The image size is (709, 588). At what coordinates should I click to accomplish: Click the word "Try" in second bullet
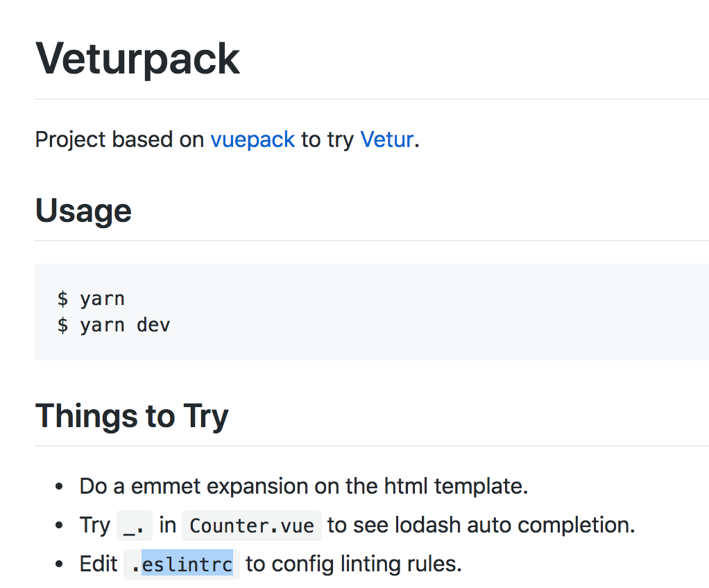(95, 525)
